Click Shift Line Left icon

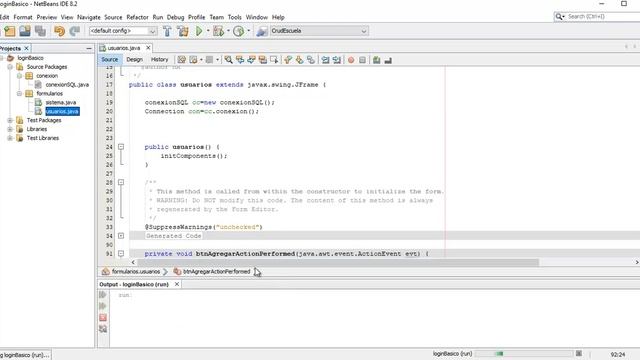point(325,60)
